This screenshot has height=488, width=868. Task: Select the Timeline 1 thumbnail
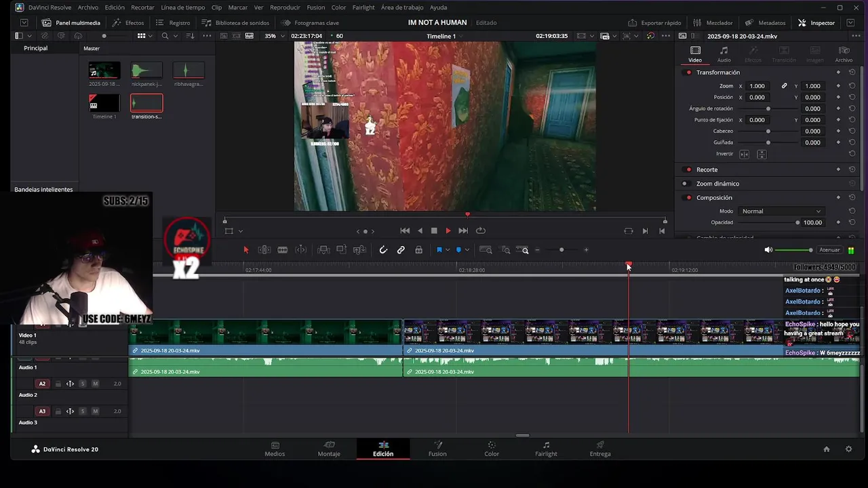(104, 103)
